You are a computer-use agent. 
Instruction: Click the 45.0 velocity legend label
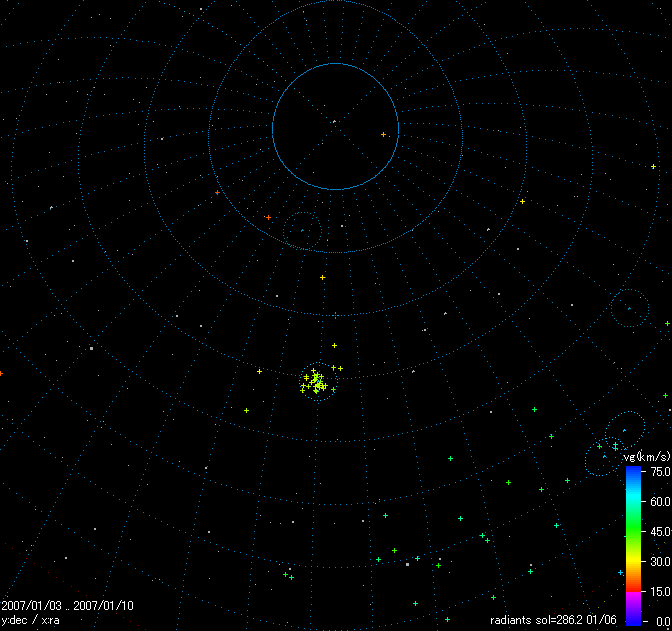pos(660,531)
